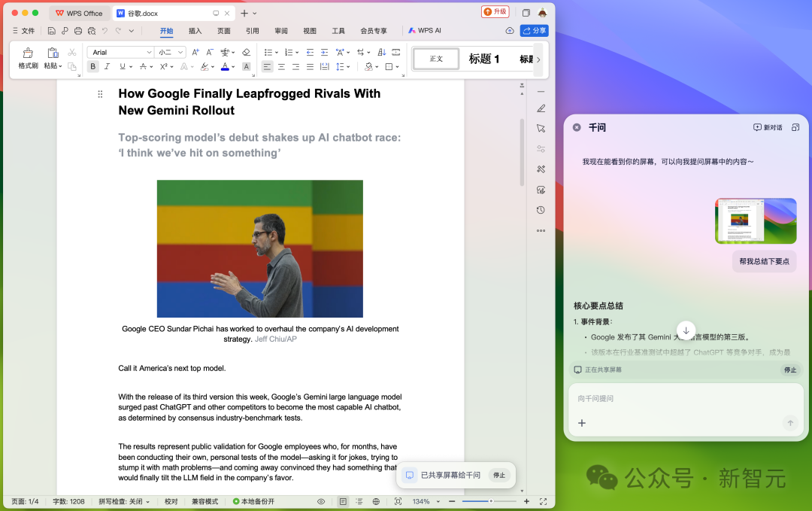Click the plus attachment icon in Qianwen input
Viewport: 812px width, 511px height.
coord(581,423)
